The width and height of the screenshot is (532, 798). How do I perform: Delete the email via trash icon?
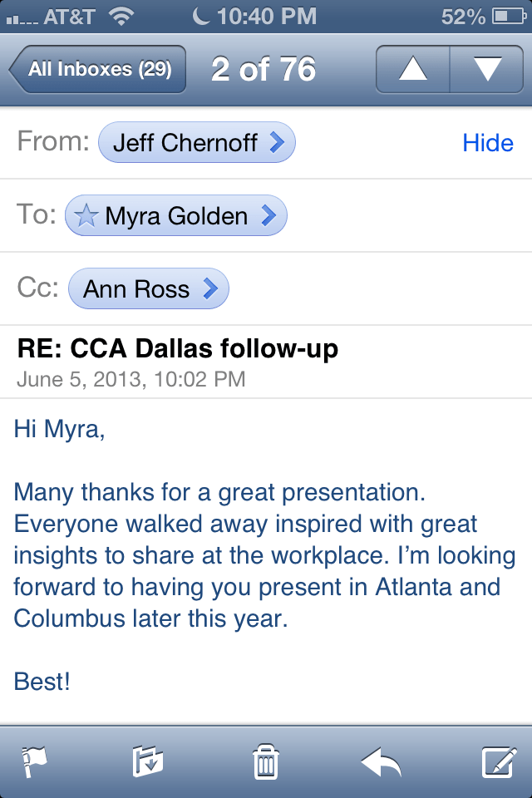pyautogui.click(x=265, y=762)
